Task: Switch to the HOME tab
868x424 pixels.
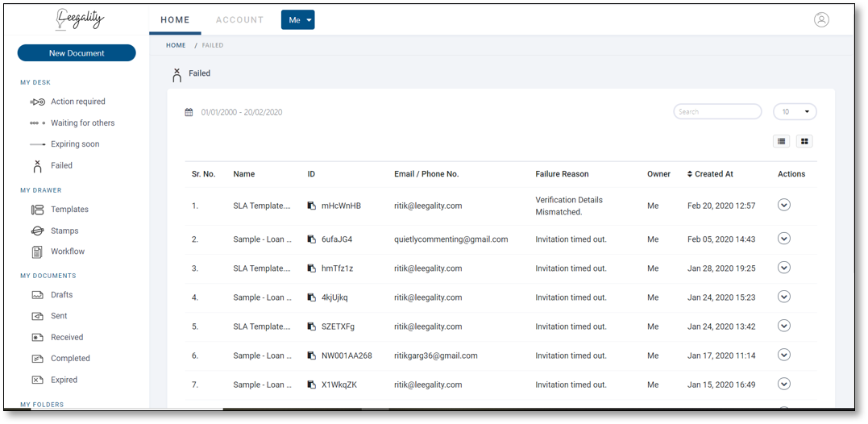Action: coord(175,20)
